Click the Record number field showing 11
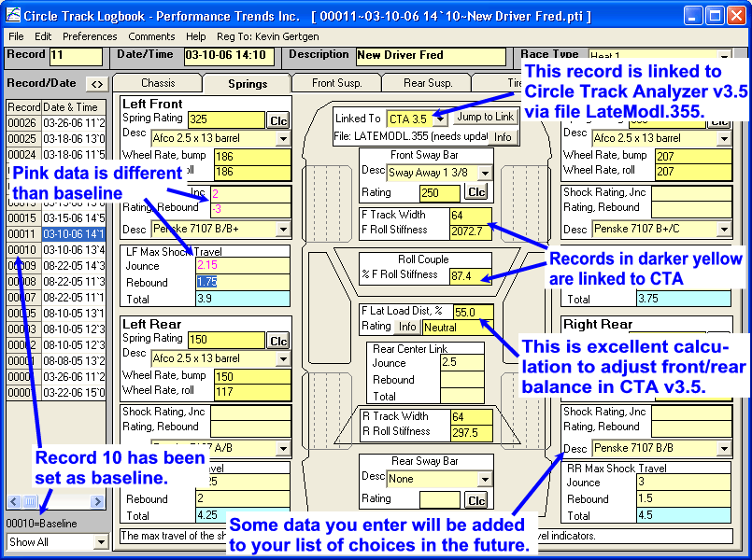The width and height of the screenshot is (752, 560). pos(76,56)
